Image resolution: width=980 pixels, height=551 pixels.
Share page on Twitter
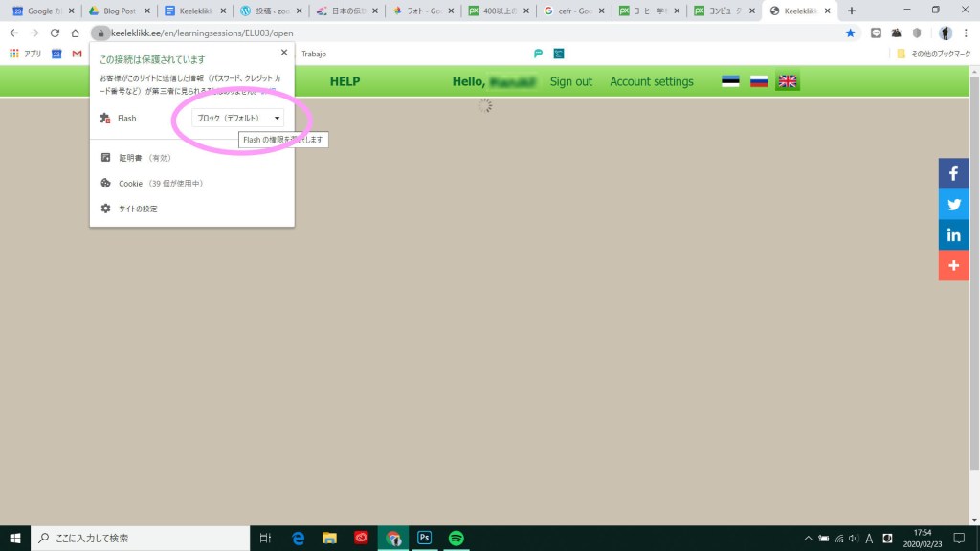(x=953, y=204)
